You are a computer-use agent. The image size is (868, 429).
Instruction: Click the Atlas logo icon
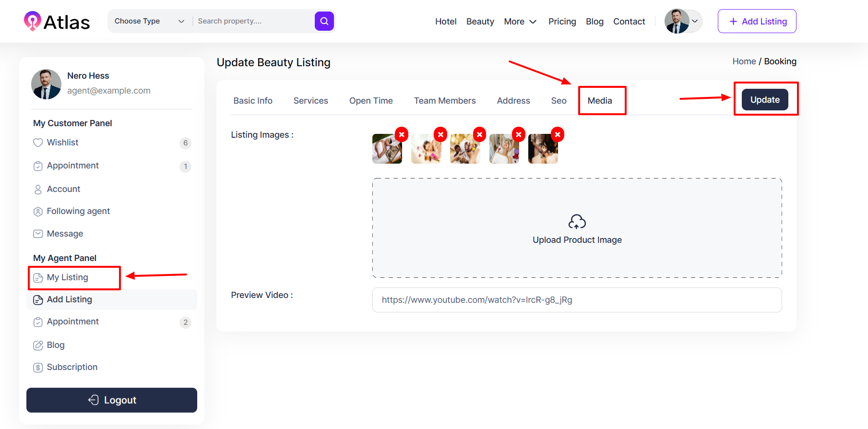click(x=32, y=21)
